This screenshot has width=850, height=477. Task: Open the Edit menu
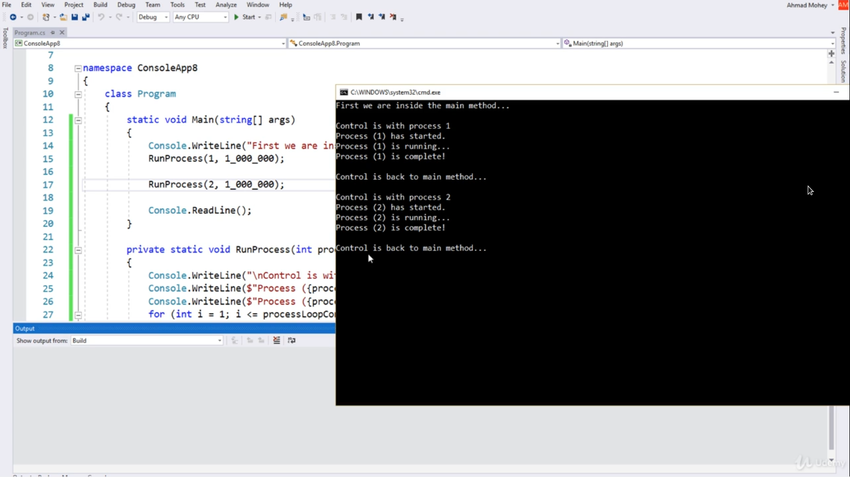[26, 4]
